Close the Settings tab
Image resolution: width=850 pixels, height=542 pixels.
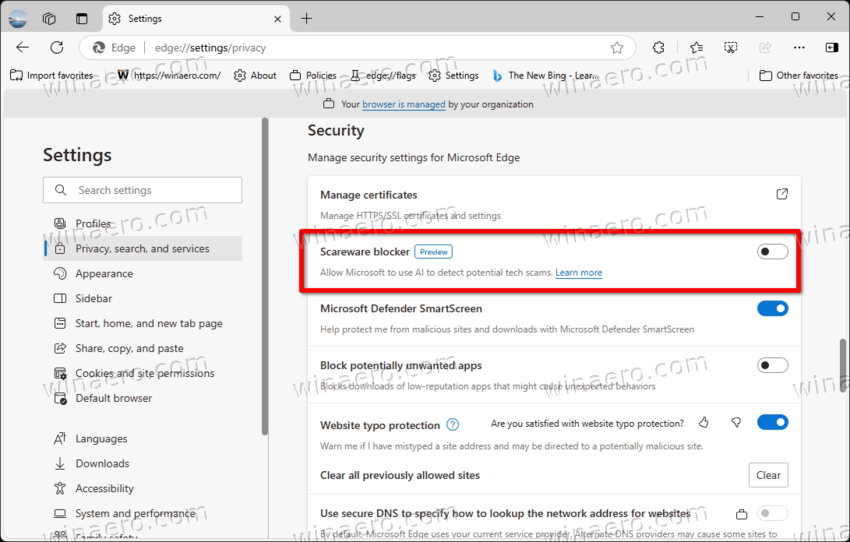pyautogui.click(x=278, y=19)
